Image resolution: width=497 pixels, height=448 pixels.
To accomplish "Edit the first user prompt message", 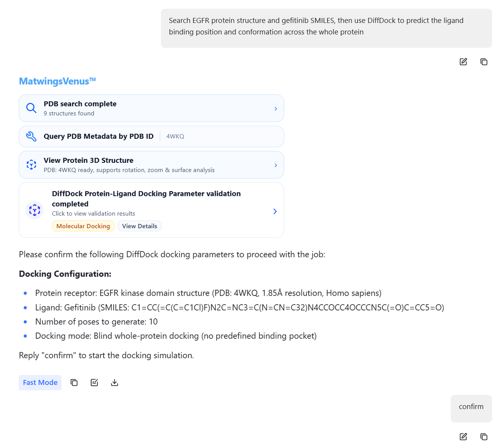I will click(463, 62).
